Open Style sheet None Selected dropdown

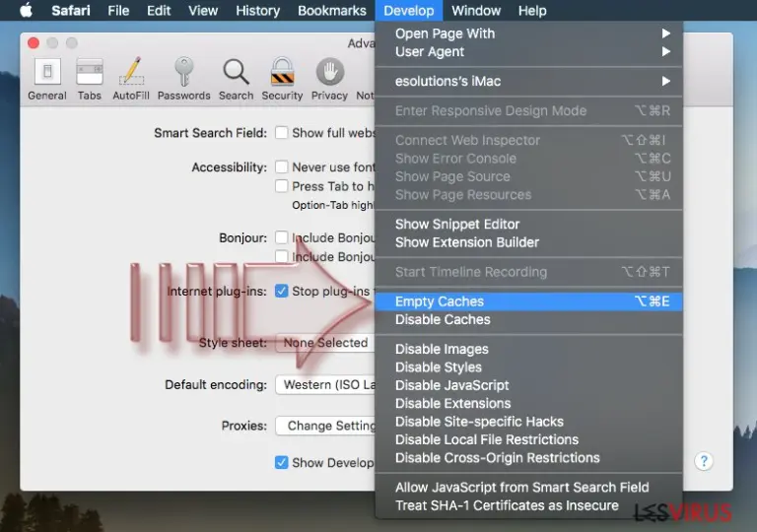(x=325, y=343)
